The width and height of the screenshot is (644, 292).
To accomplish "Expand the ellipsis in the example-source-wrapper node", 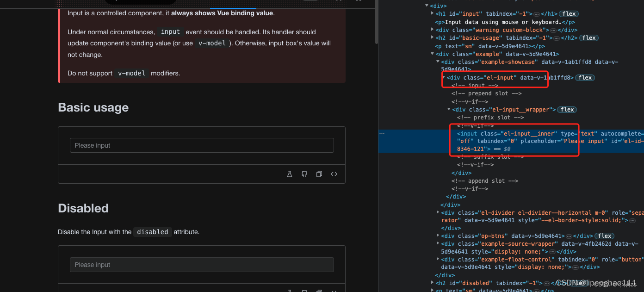I will [552, 252].
